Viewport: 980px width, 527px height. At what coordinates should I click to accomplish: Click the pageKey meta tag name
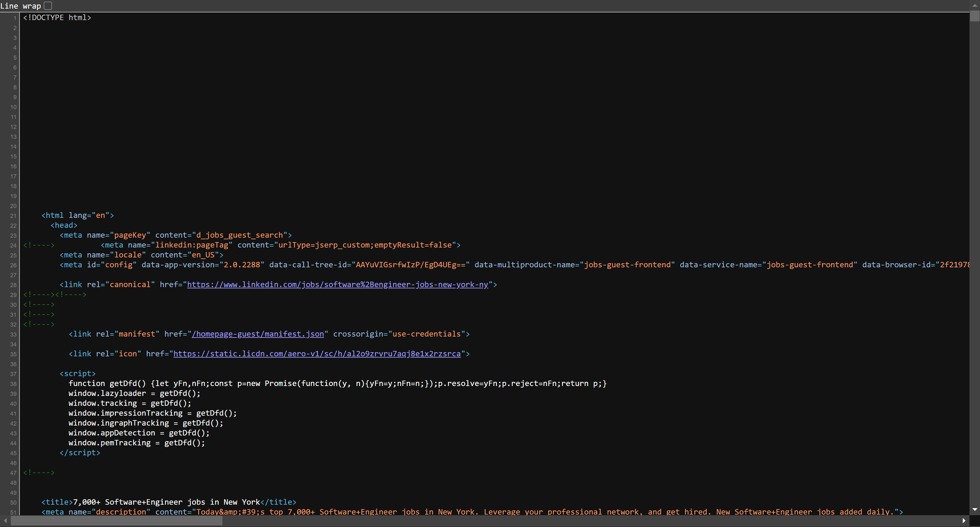tap(130, 235)
